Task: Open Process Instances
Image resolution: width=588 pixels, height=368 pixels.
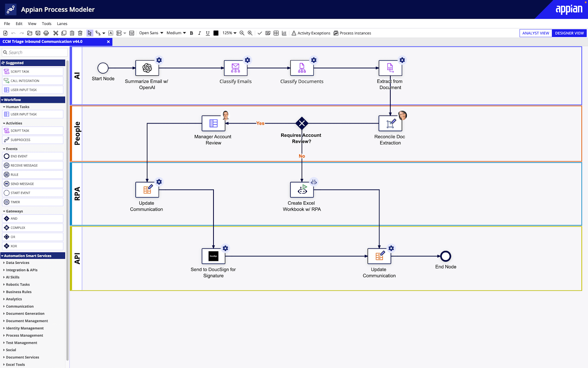Action: pyautogui.click(x=352, y=33)
